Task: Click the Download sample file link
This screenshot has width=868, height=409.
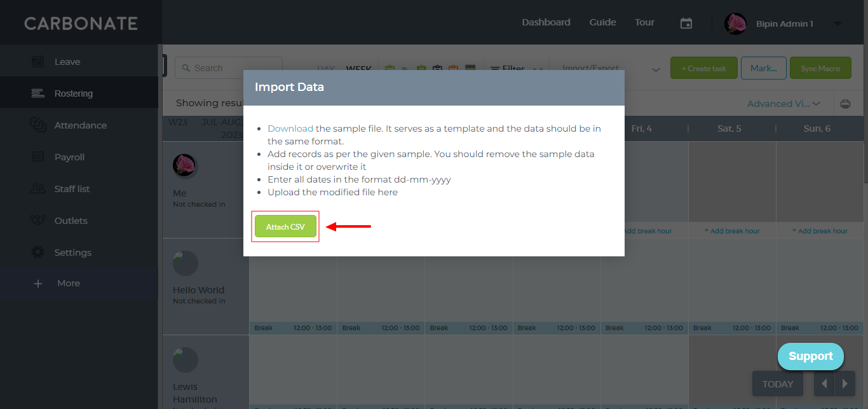Action: (x=290, y=128)
